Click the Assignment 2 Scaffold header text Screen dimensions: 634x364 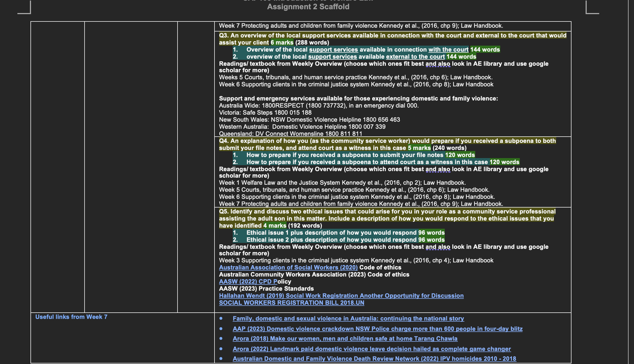coord(308,7)
